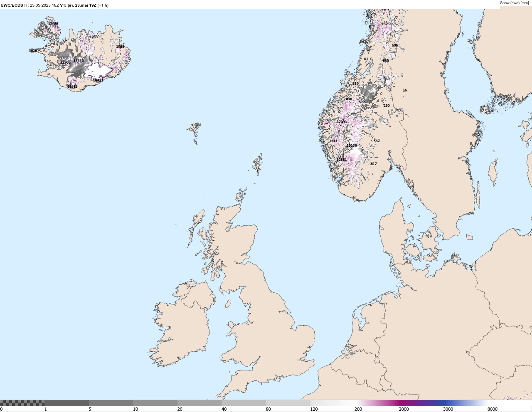
Task: Click the VT: þri. 23.maí 19Z valid time text
Action: click(x=78, y=5)
